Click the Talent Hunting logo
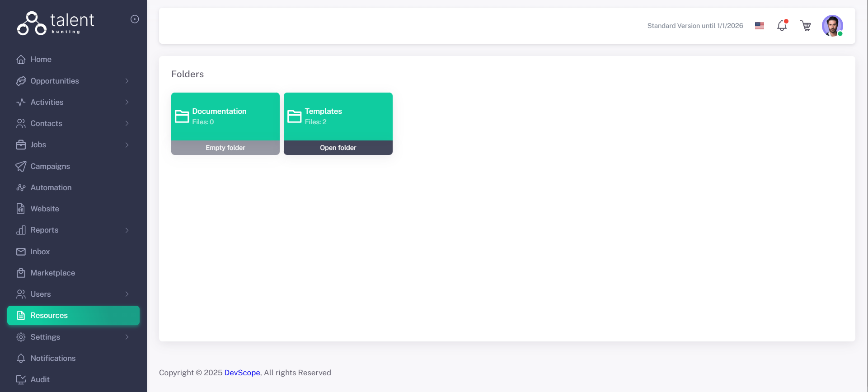The width and height of the screenshot is (868, 392). (x=56, y=23)
